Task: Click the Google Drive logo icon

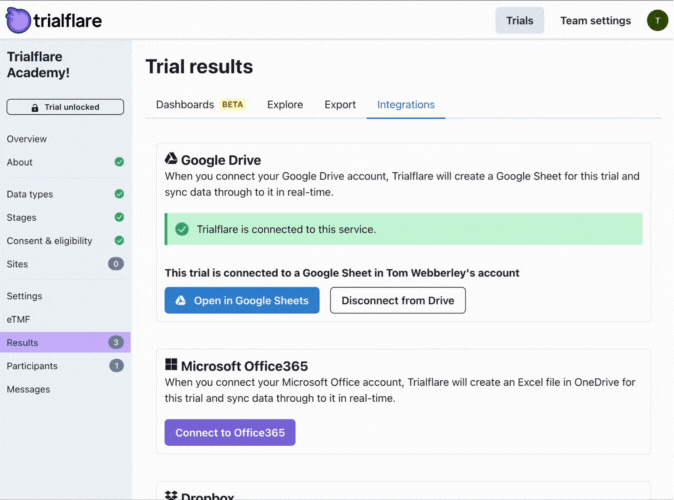Action: [x=171, y=159]
